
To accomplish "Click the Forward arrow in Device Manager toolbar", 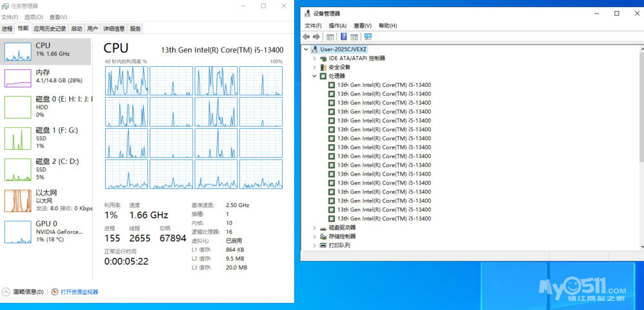I will click(316, 37).
